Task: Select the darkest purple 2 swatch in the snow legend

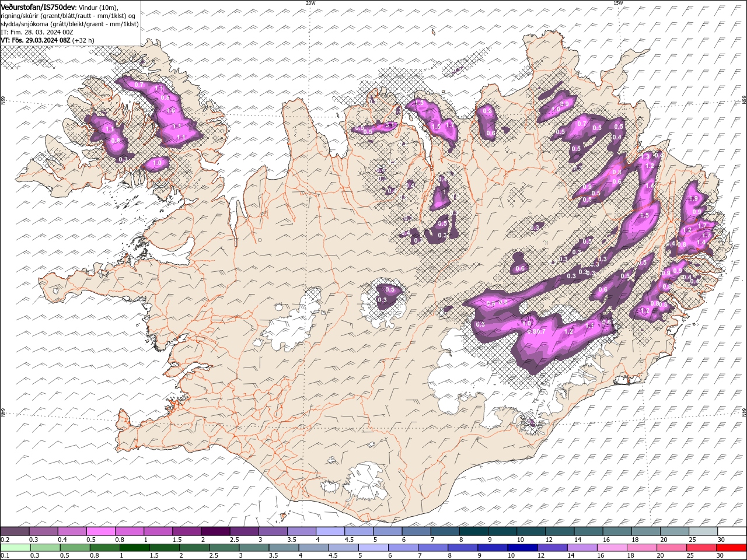Action: tap(215, 531)
